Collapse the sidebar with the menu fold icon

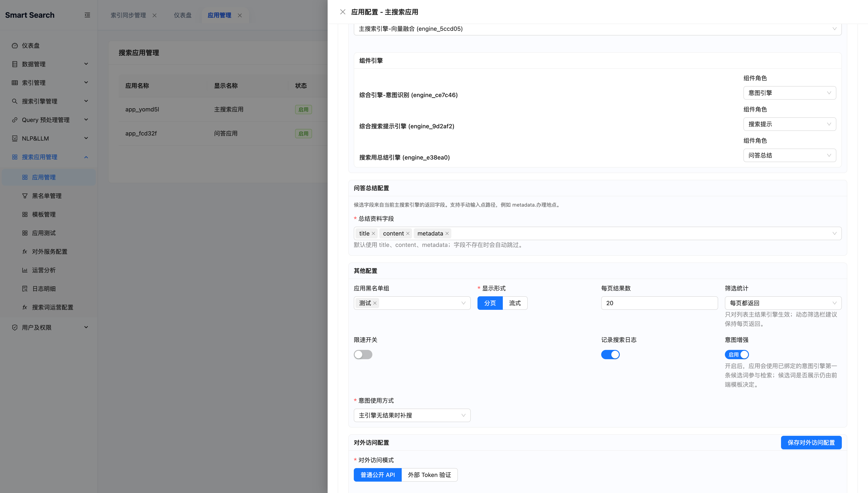click(87, 15)
